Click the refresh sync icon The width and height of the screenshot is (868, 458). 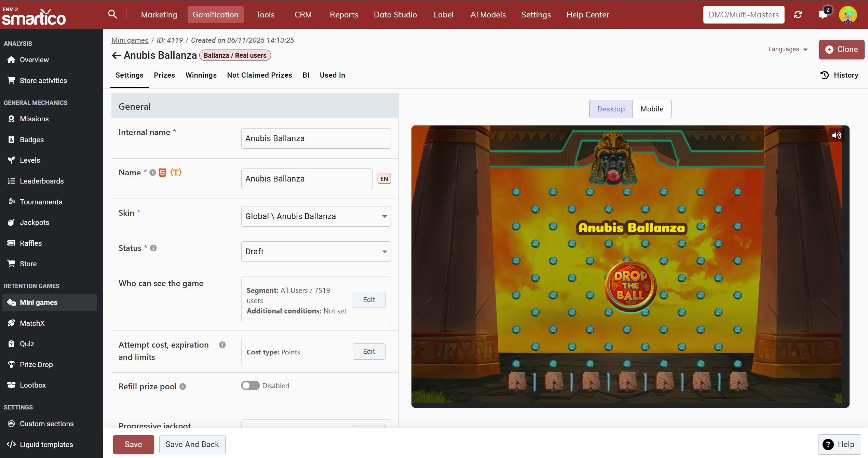[798, 15]
